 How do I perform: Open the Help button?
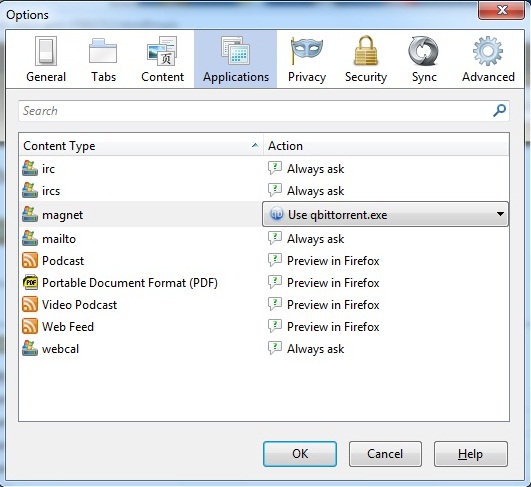tap(471, 454)
